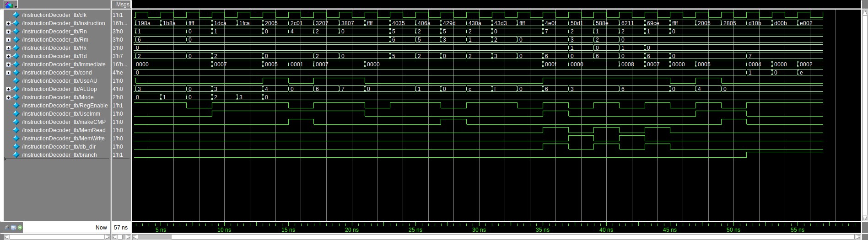Click the UseAU signal diamond icon
Screen dimensions: 868x240
(16, 81)
